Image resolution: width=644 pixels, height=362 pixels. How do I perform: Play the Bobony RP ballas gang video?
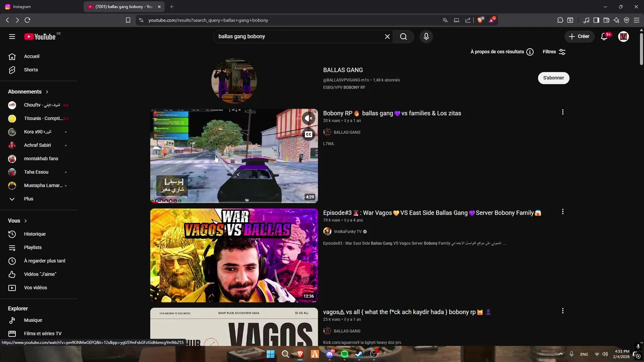(x=234, y=156)
